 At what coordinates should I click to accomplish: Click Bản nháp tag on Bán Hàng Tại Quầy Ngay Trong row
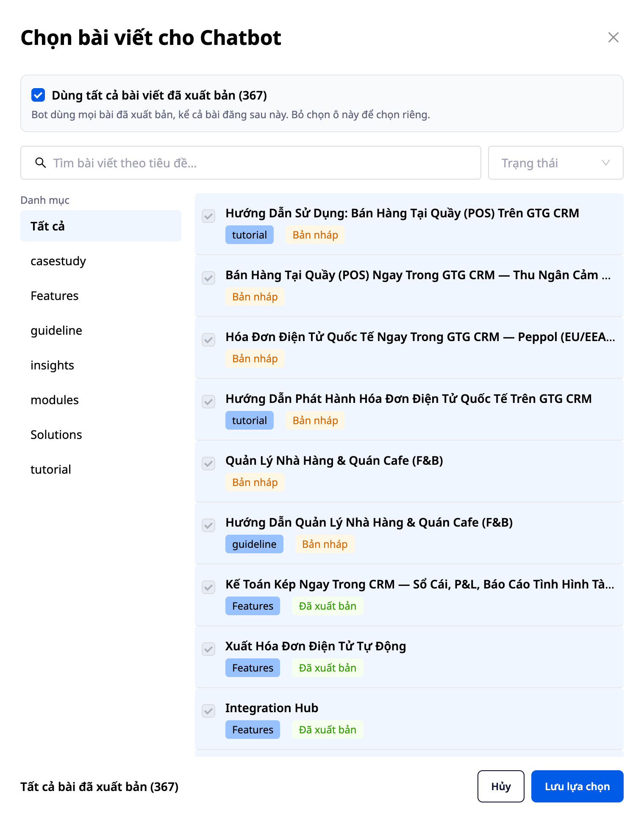255,297
